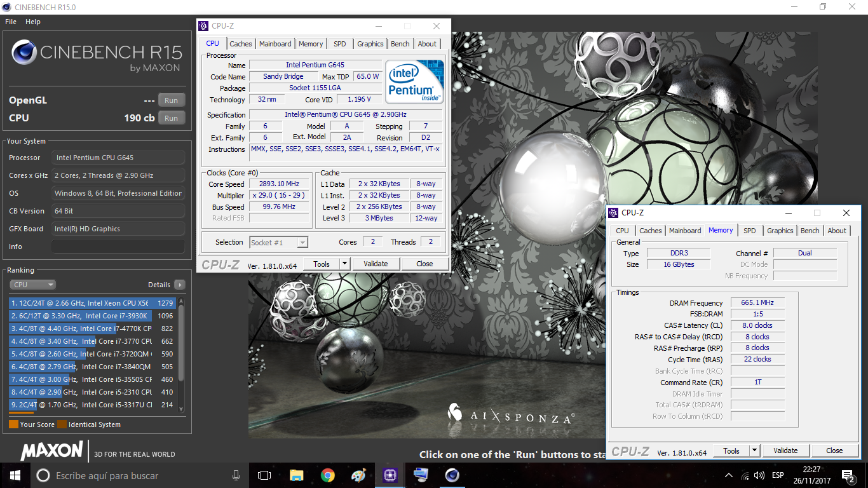Select ranking row Core i7-3930K

[92, 316]
